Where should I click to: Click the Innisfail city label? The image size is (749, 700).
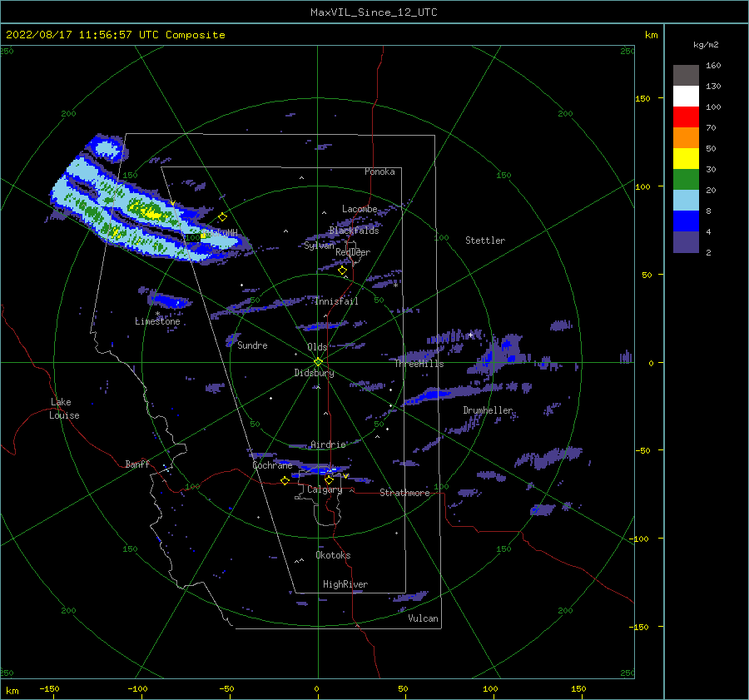click(336, 301)
